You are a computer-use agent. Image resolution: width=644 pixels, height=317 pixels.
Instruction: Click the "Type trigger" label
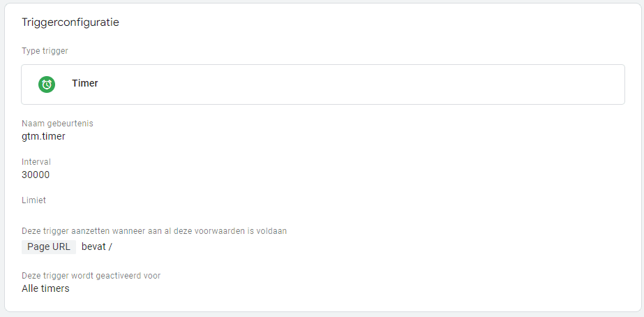(x=45, y=51)
